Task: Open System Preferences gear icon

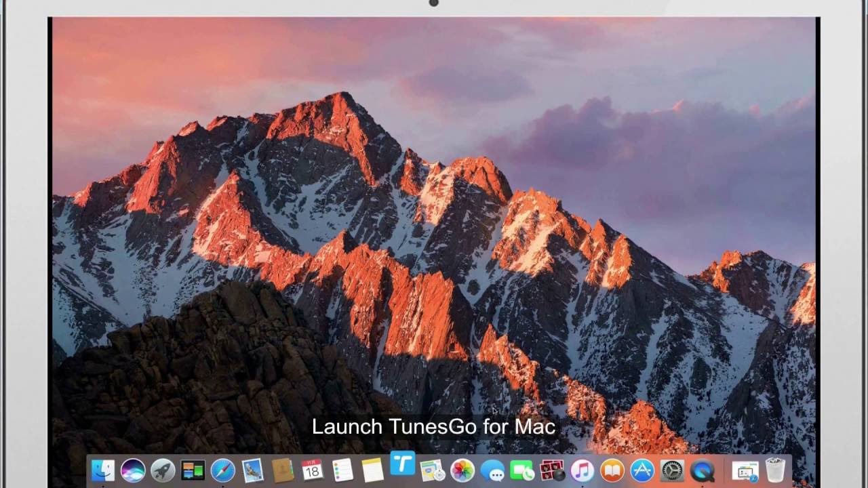Action: point(672,470)
